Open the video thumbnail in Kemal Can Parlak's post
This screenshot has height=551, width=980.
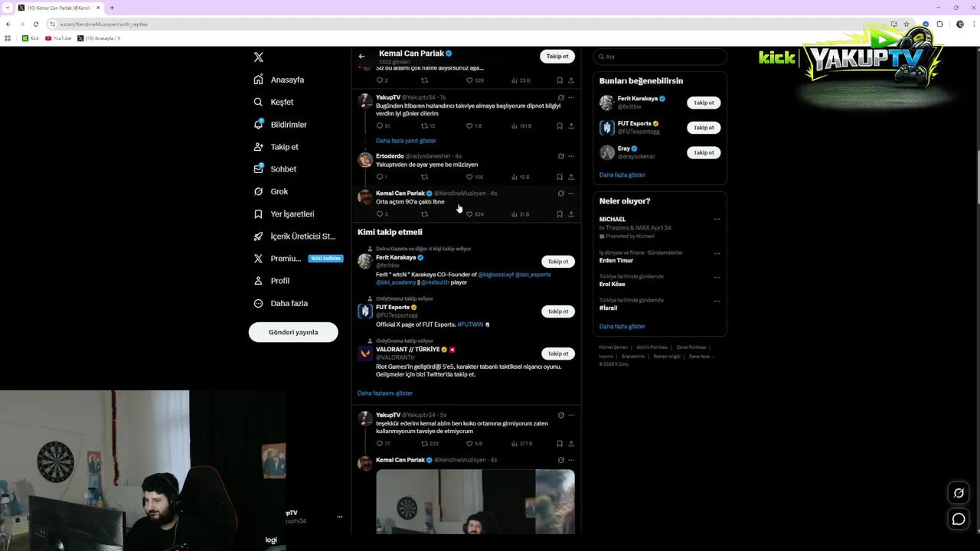(475, 501)
